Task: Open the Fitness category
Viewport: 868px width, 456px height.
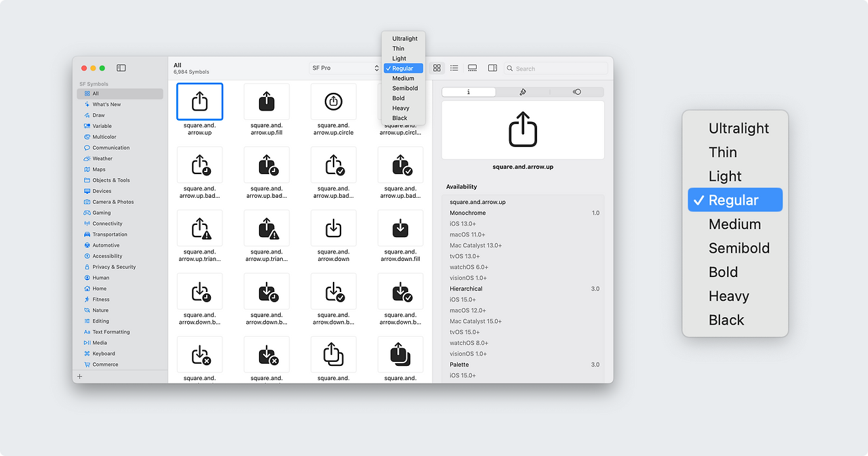Action: 120,299
